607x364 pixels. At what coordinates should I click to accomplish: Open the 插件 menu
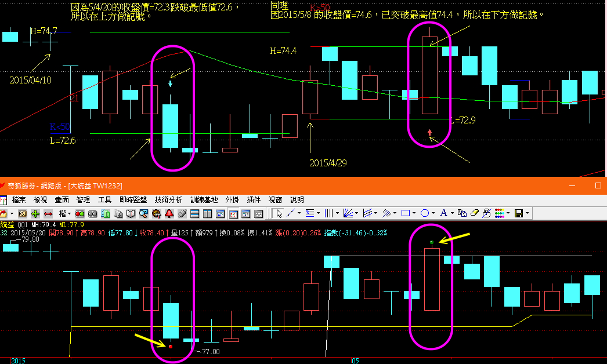coord(254,200)
